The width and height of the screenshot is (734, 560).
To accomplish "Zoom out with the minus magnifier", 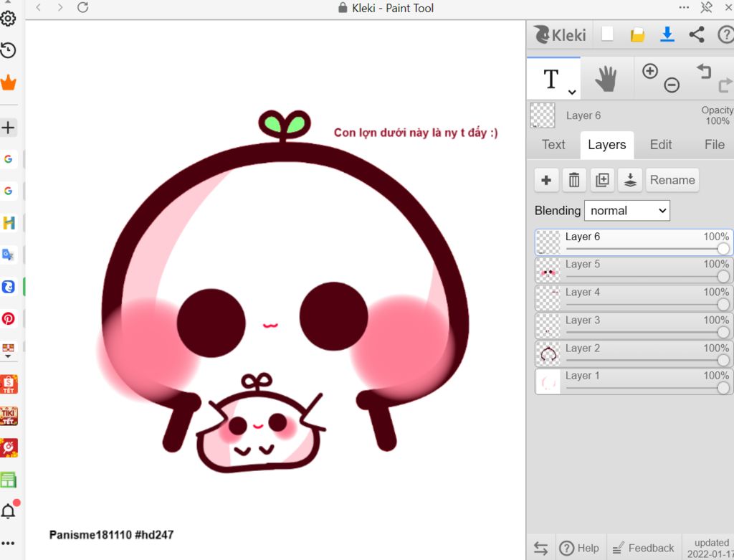I will pyautogui.click(x=671, y=85).
